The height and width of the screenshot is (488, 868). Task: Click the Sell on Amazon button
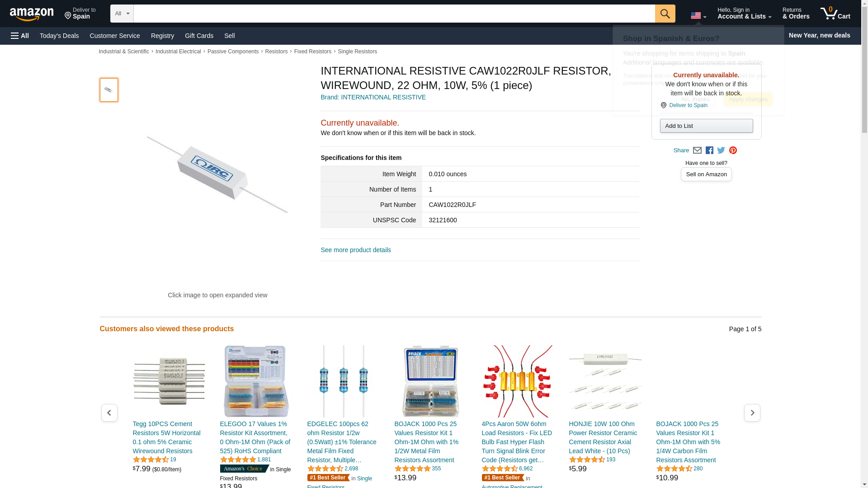click(706, 174)
